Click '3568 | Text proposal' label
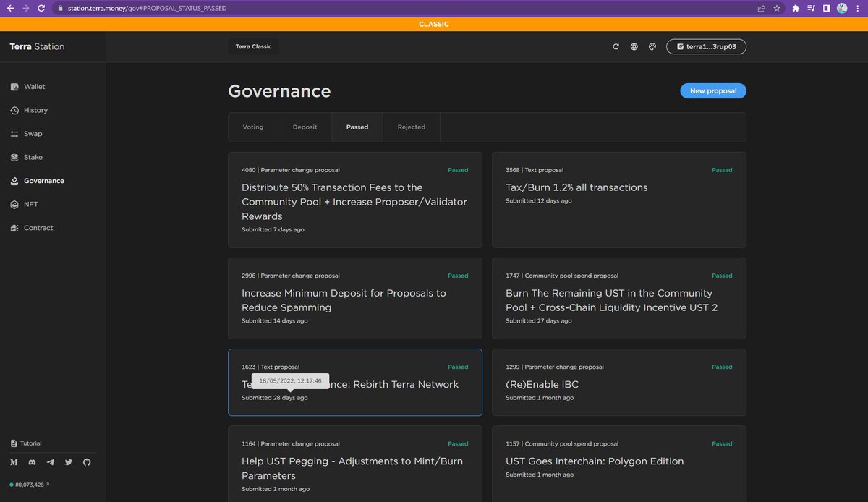 (535, 170)
